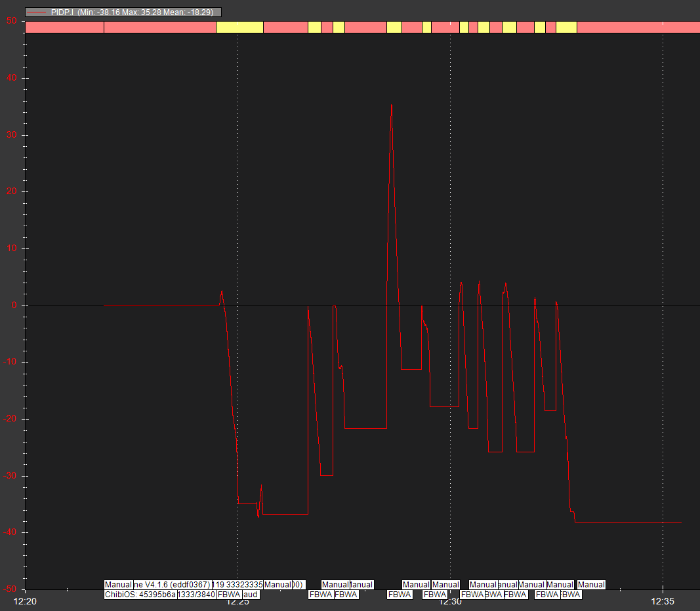
Task: Click the ChibiOS: 45395b6a message label
Action: (x=140, y=595)
